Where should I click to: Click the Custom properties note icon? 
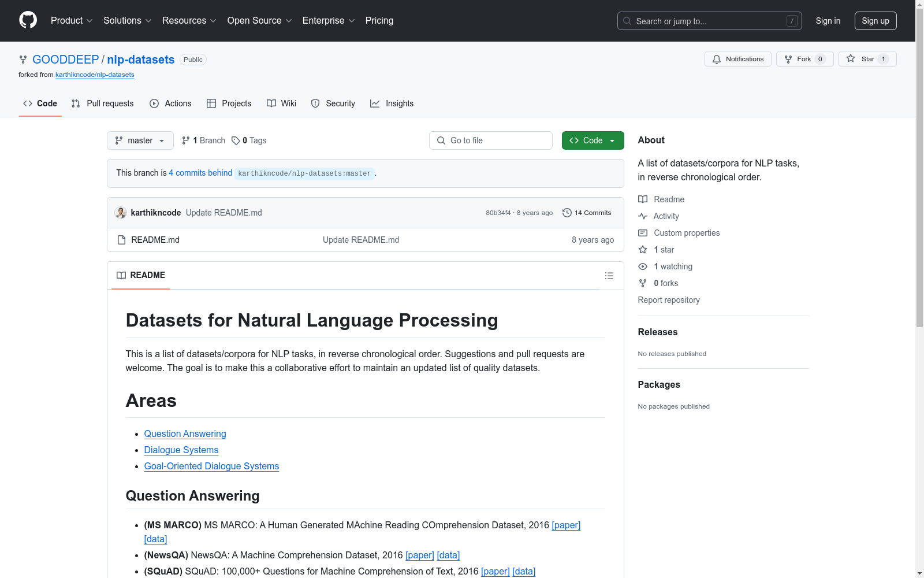pos(643,233)
